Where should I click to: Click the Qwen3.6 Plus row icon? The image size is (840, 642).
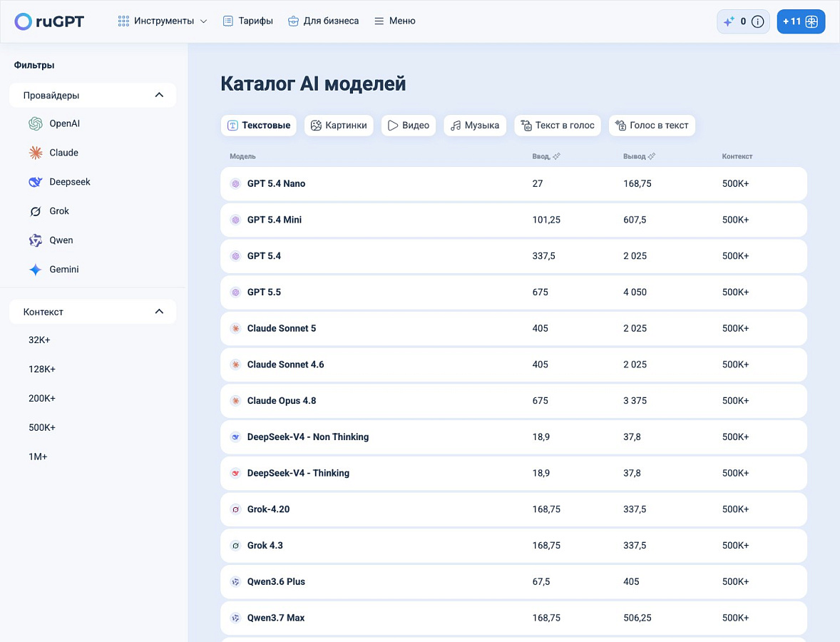pyautogui.click(x=235, y=581)
